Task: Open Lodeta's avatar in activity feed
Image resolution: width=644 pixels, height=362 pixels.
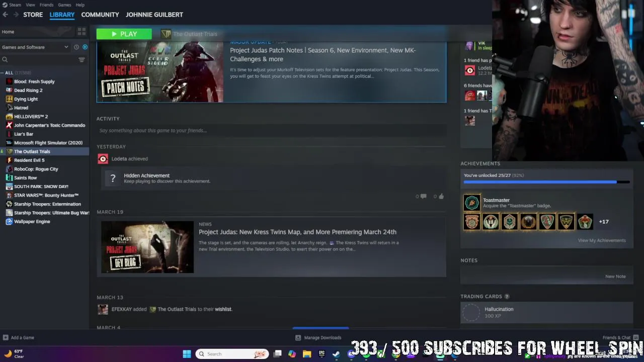Action: click(x=103, y=159)
